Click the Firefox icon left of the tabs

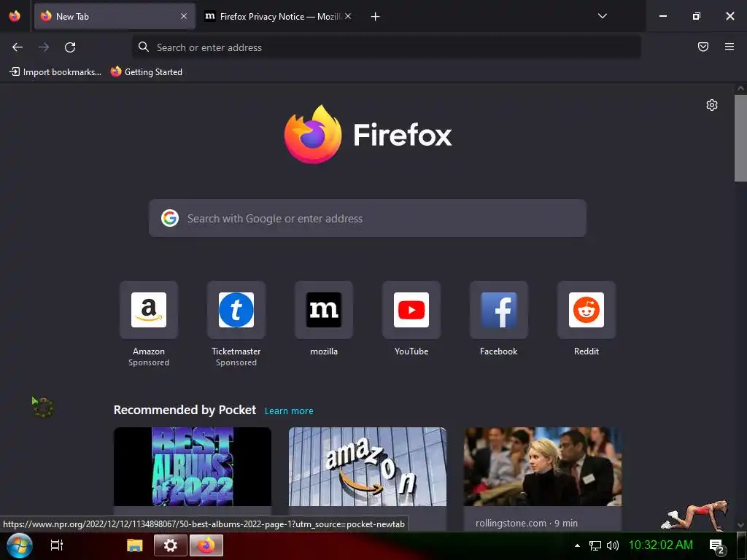(x=15, y=16)
